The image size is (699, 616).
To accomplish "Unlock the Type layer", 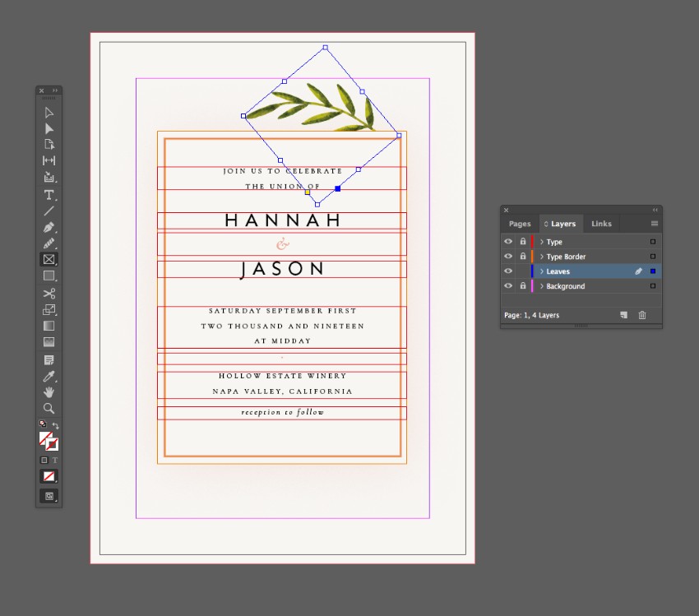I will coord(523,241).
